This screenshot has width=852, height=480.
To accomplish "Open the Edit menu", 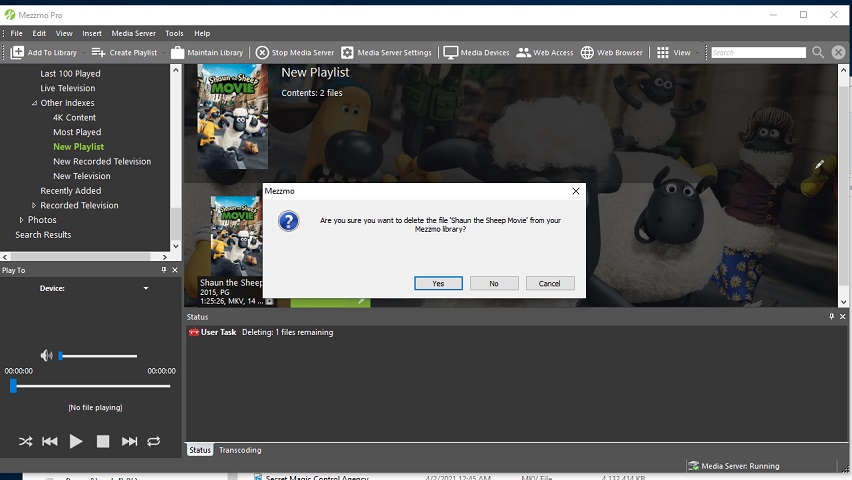I will tap(39, 33).
